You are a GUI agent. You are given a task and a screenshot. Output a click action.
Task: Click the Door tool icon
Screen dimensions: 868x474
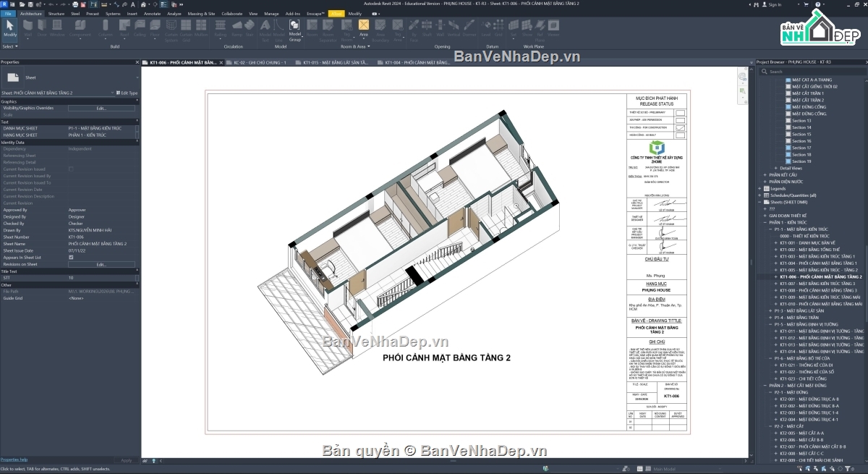click(x=42, y=25)
